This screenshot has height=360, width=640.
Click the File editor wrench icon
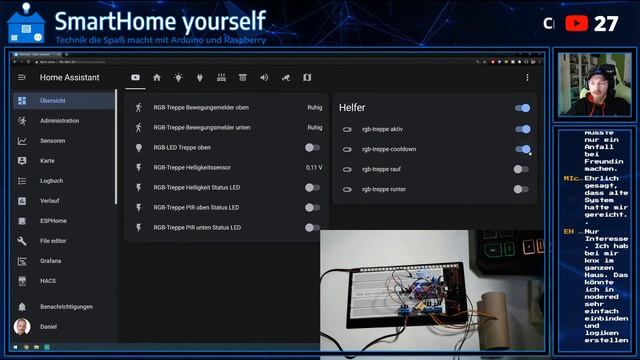[x=22, y=241]
